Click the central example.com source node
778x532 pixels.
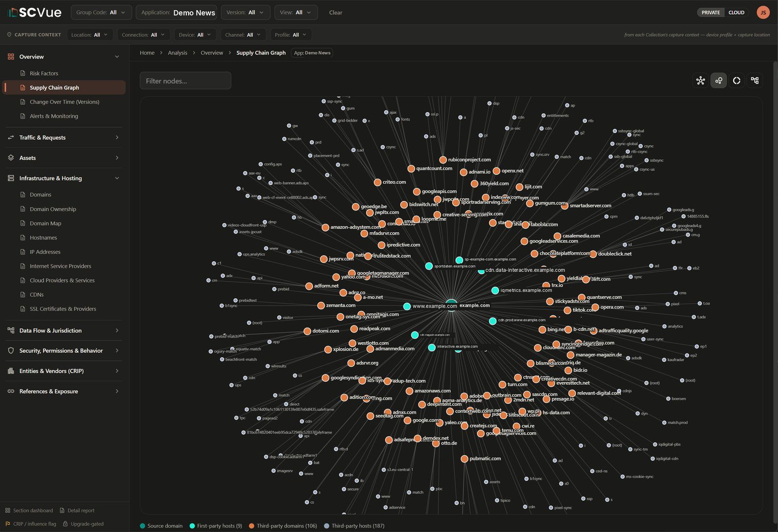click(451, 305)
